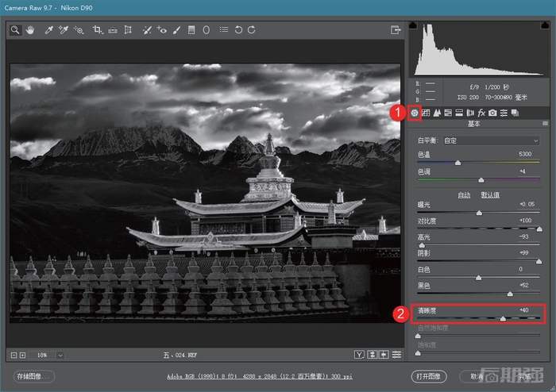556x392 pixels.
Task: Swap before and after settings
Action: coord(373,355)
